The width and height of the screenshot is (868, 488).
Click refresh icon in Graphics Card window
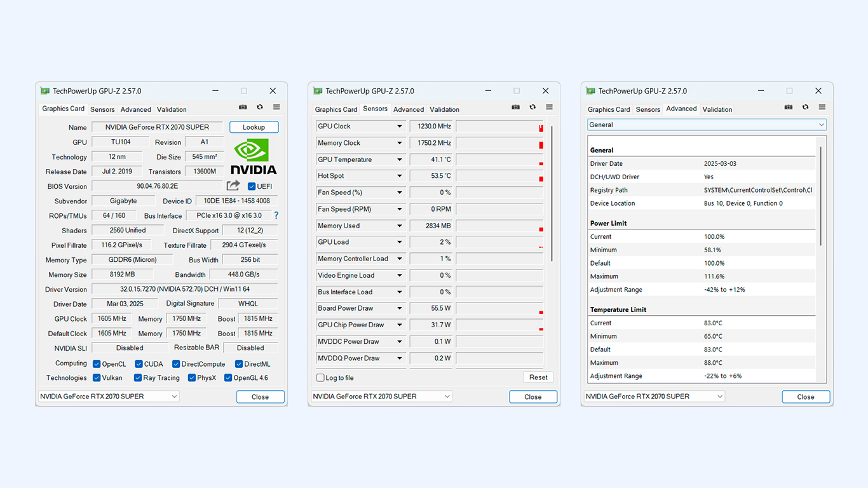pyautogui.click(x=260, y=107)
